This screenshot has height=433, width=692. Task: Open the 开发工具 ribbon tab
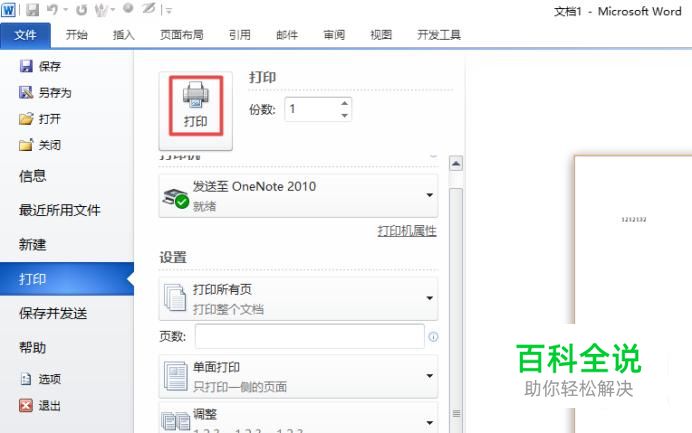tap(439, 35)
